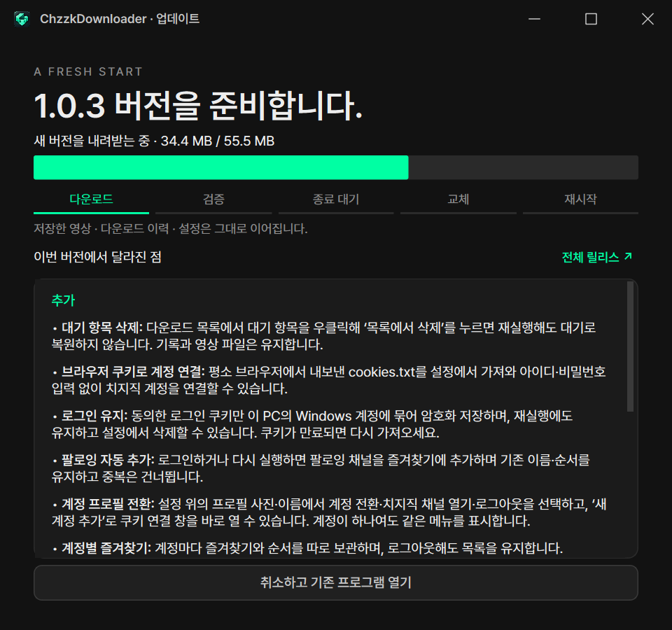This screenshot has width=672, height=630.
Task: Click the 계정별 즐겨찾기 changelog entry
Action: (x=307, y=548)
